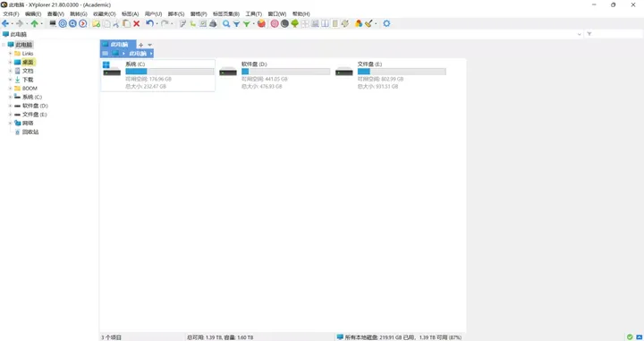Go up one level with green arrow
Image resolution: width=644 pixels, height=341 pixels.
click(35, 24)
